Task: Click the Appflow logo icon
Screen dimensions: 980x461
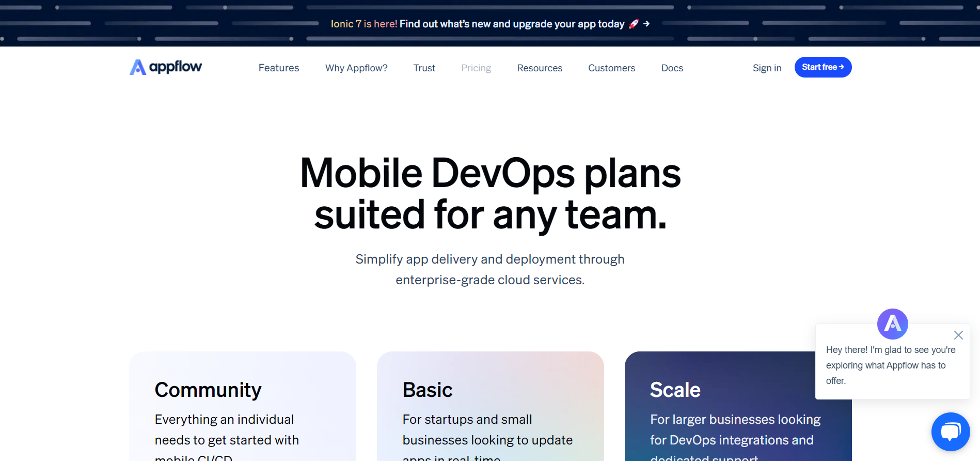Action: pos(138,67)
